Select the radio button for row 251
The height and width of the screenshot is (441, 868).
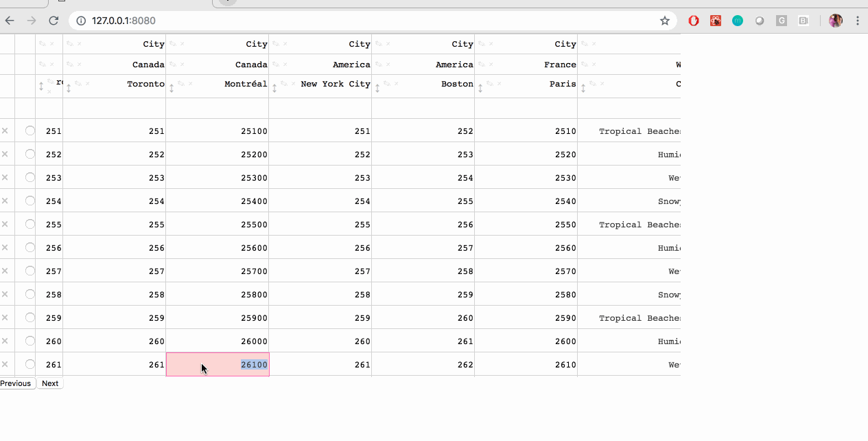click(x=30, y=131)
